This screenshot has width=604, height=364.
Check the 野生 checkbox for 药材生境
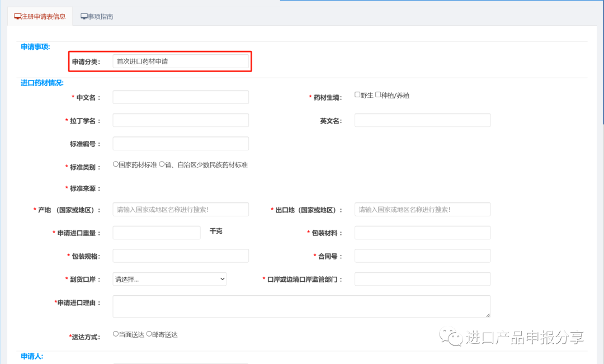click(x=357, y=94)
